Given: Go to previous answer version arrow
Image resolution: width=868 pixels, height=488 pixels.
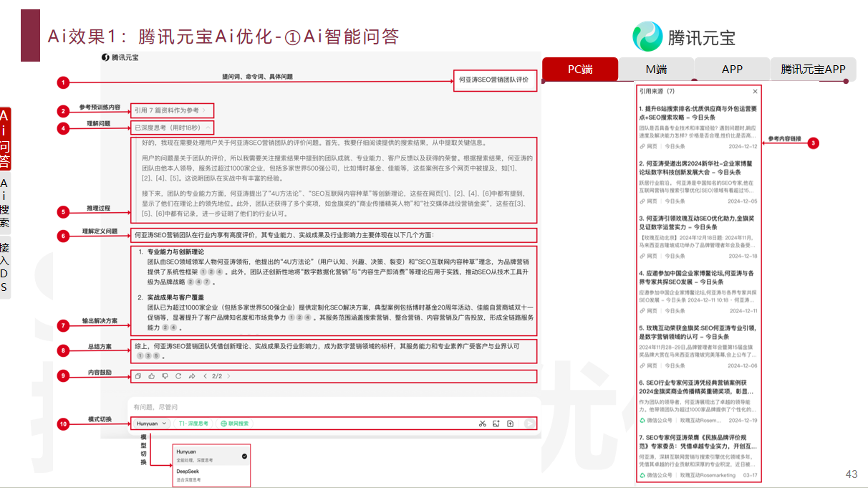Looking at the screenshot, I should coord(206,375).
